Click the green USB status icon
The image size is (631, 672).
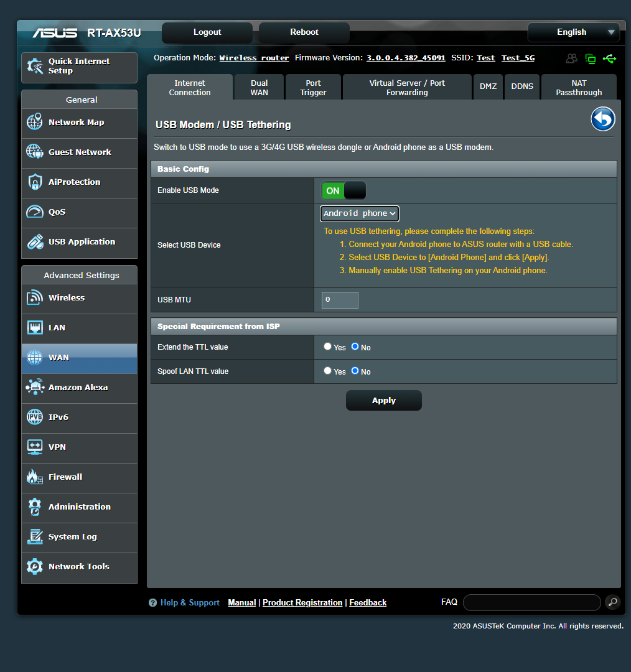[x=609, y=58]
